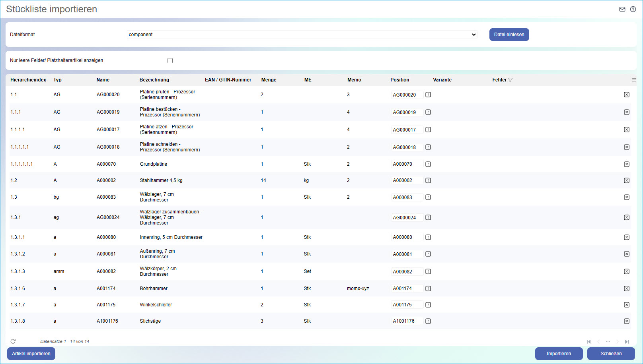Sort by Bezeichnung column header
Viewport: 643px width, 364px height.
pyautogui.click(x=154, y=80)
